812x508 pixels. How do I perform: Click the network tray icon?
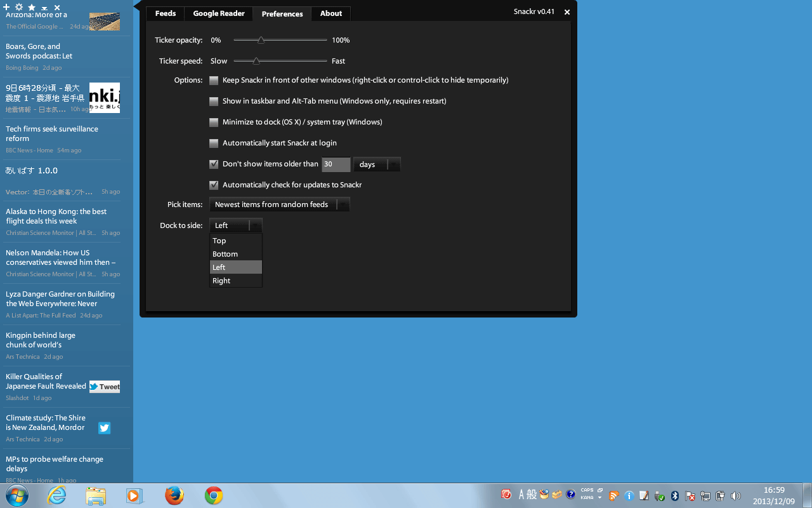click(705, 496)
